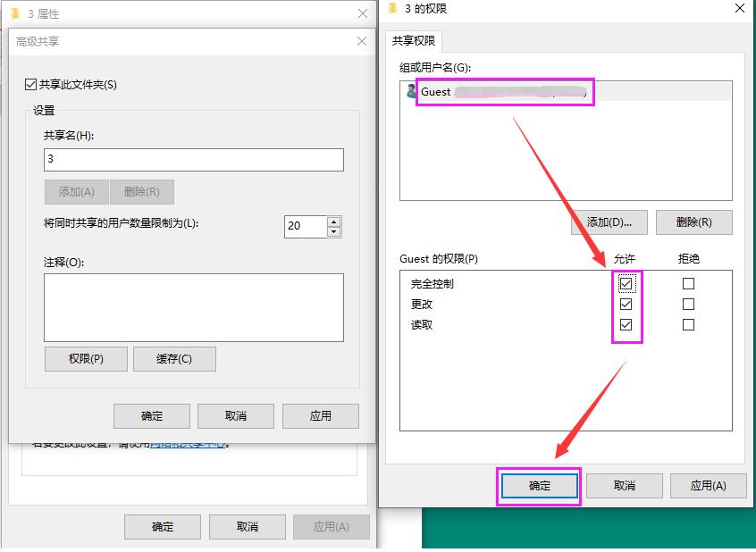Check 拒绝 for 读取 permission

pyautogui.click(x=688, y=324)
